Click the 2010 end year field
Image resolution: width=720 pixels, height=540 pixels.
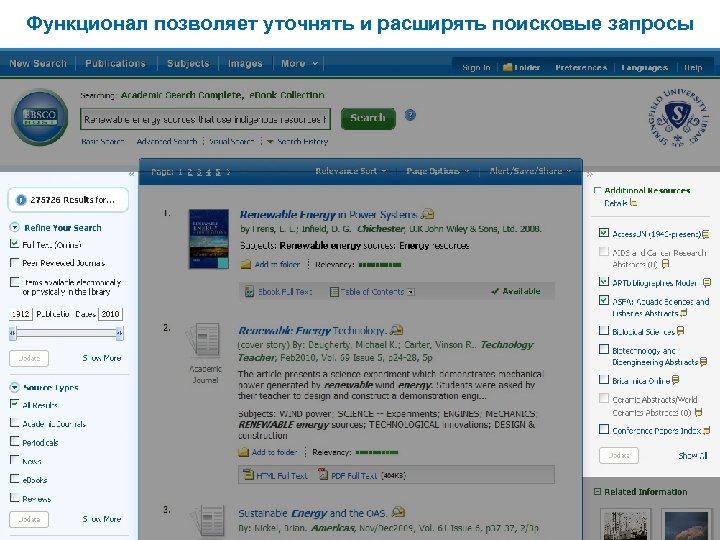[x=111, y=314]
